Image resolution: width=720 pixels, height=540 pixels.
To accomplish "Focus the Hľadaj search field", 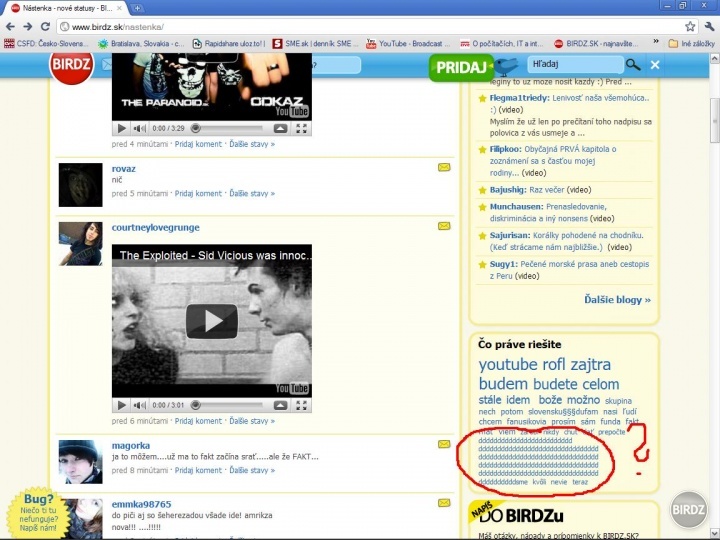I will pos(576,65).
